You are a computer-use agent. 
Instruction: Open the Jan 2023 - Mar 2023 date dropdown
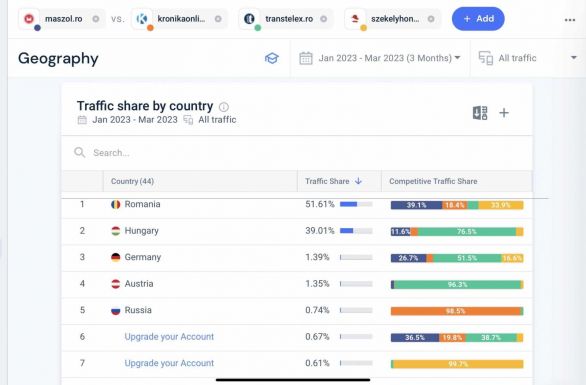click(x=380, y=58)
